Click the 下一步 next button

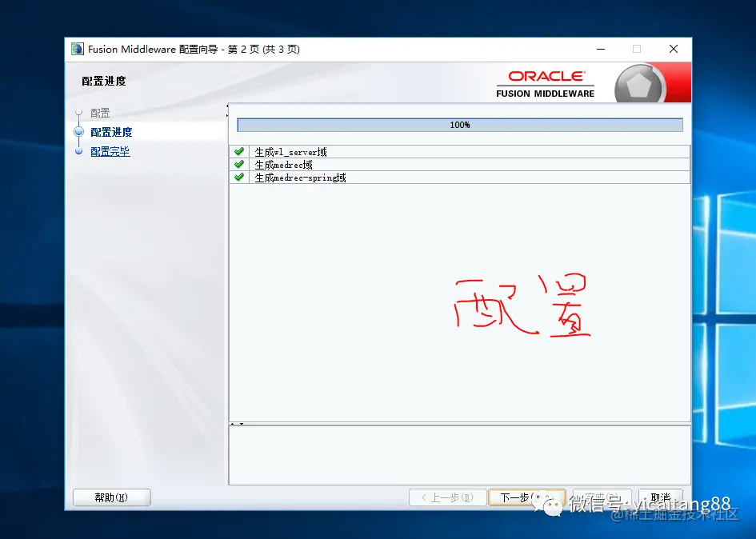(526, 497)
